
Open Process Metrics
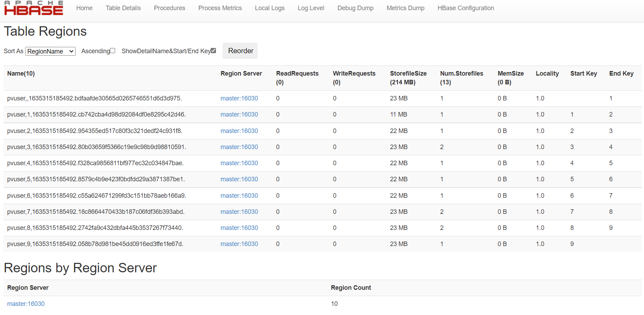point(220,8)
